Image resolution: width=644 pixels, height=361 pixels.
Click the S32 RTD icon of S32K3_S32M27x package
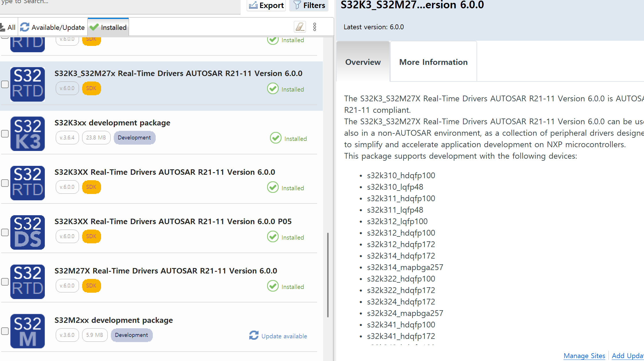28,84
